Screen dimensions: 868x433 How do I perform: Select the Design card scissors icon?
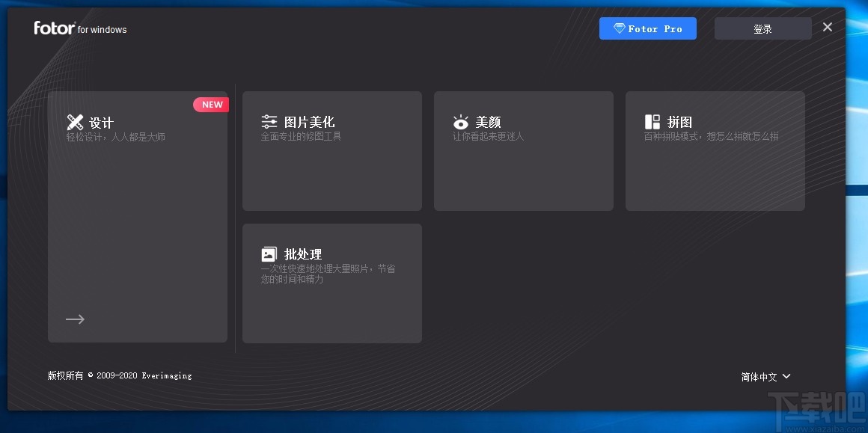click(74, 121)
